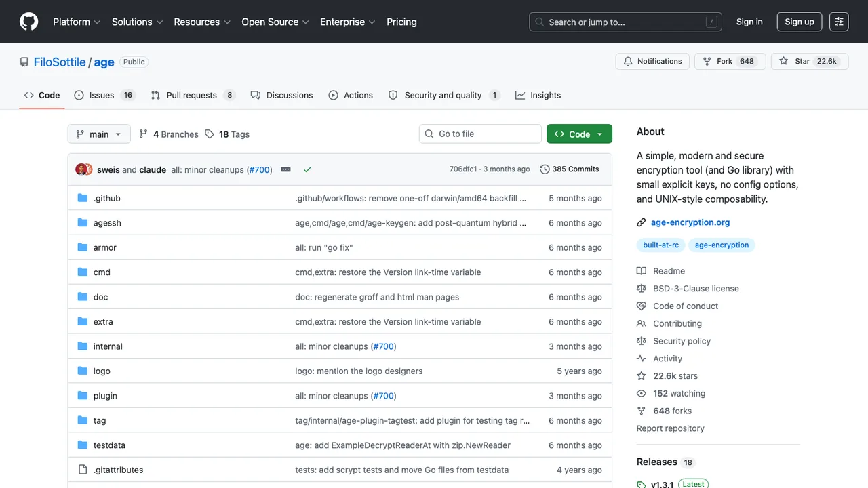
Task: Open the main branch selector dropdown
Action: pos(99,134)
